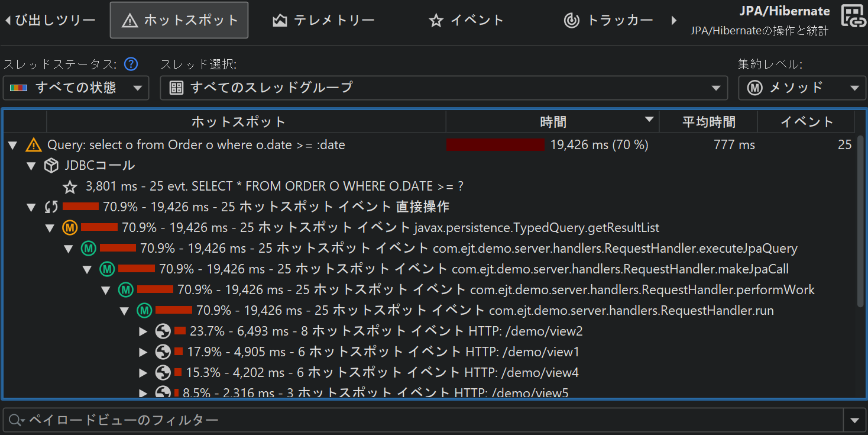Click the globe icon for HTTP: /demo/view2
Screen dimensions: 868x435
tap(163, 331)
